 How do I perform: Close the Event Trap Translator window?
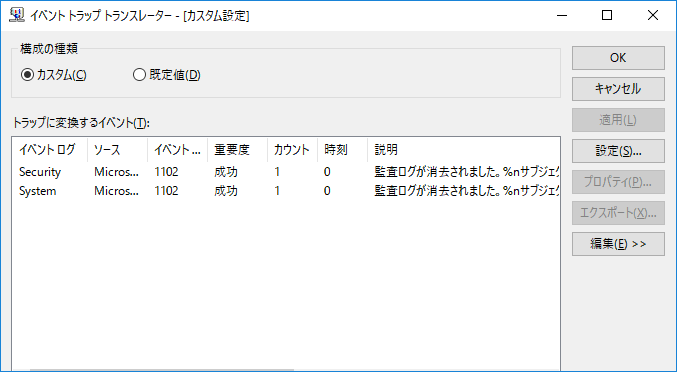coord(653,16)
